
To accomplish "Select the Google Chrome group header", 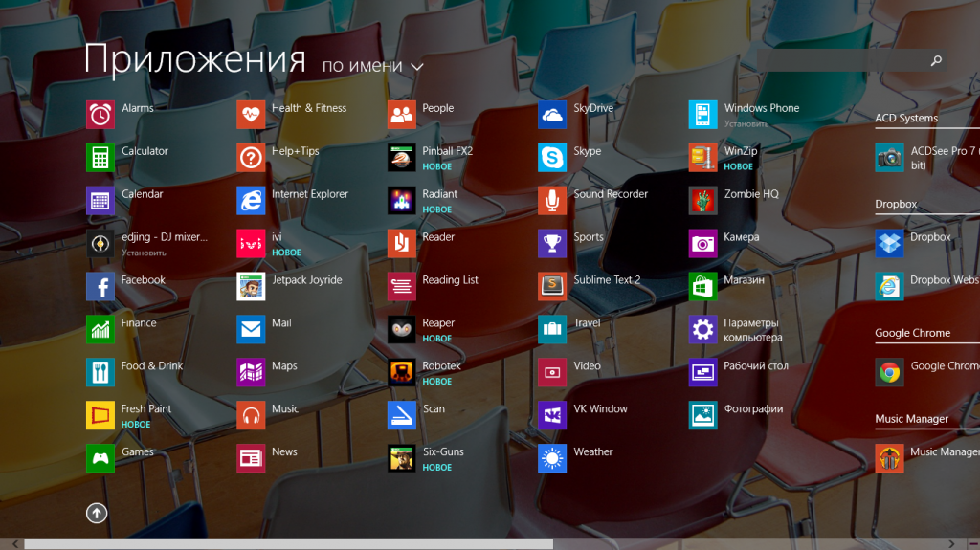I will coord(912,333).
